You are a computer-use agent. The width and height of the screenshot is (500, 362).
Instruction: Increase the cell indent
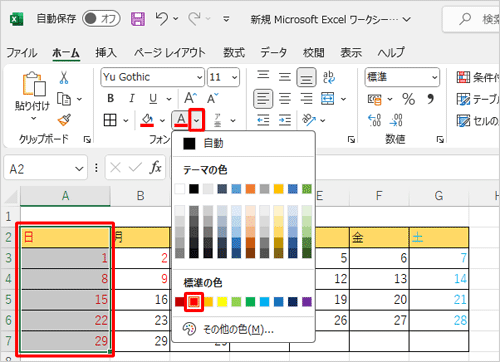click(x=285, y=120)
